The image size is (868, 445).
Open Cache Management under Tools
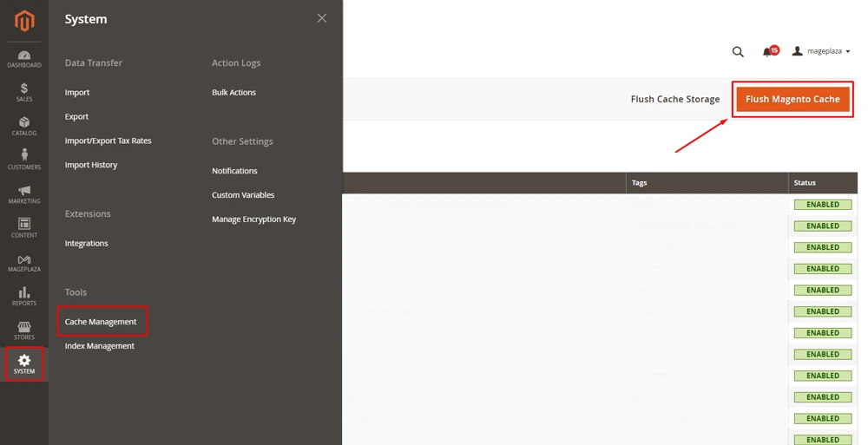coord(101,322)
